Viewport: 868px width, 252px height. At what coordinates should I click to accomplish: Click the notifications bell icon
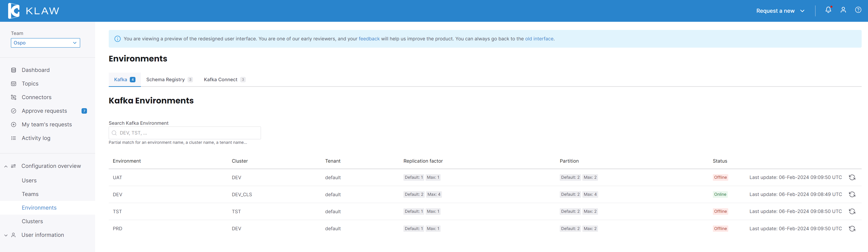pos(828,10)
